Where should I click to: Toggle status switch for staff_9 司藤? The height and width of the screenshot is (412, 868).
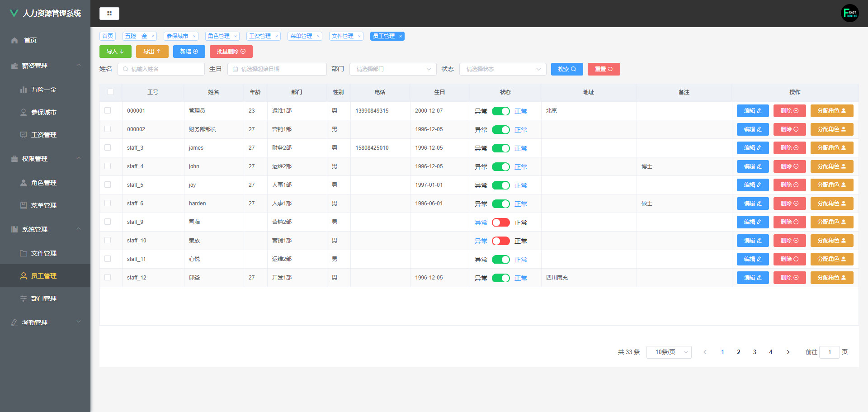tap(501, 223)
